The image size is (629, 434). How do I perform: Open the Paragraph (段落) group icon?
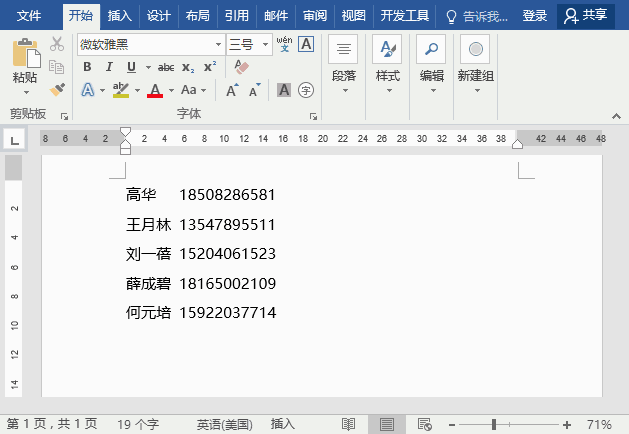pyautogui.click(x=343, y=49)
